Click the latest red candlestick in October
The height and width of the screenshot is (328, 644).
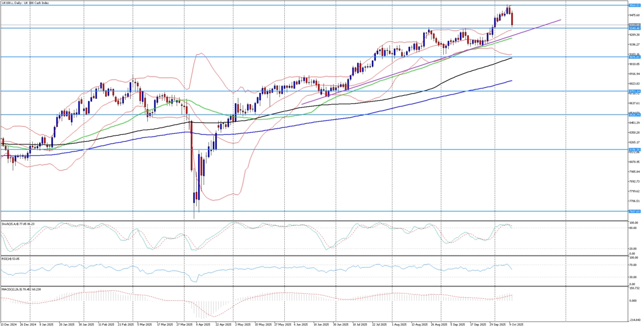512,19
